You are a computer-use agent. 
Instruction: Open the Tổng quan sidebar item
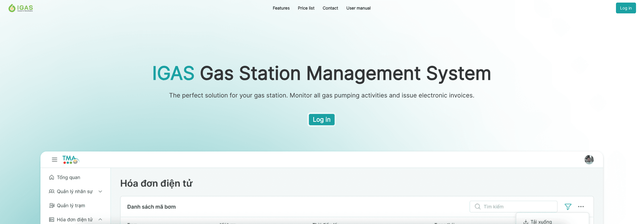coord(68,177)
